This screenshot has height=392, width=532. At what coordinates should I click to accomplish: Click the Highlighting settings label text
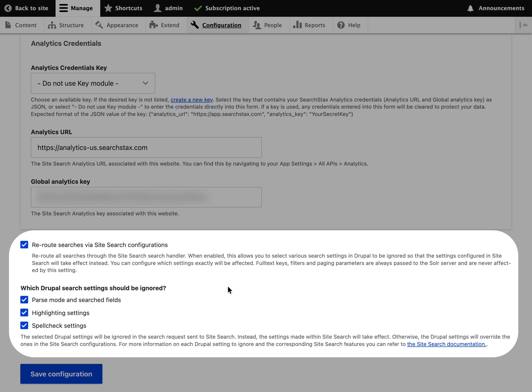pos(61,313)
